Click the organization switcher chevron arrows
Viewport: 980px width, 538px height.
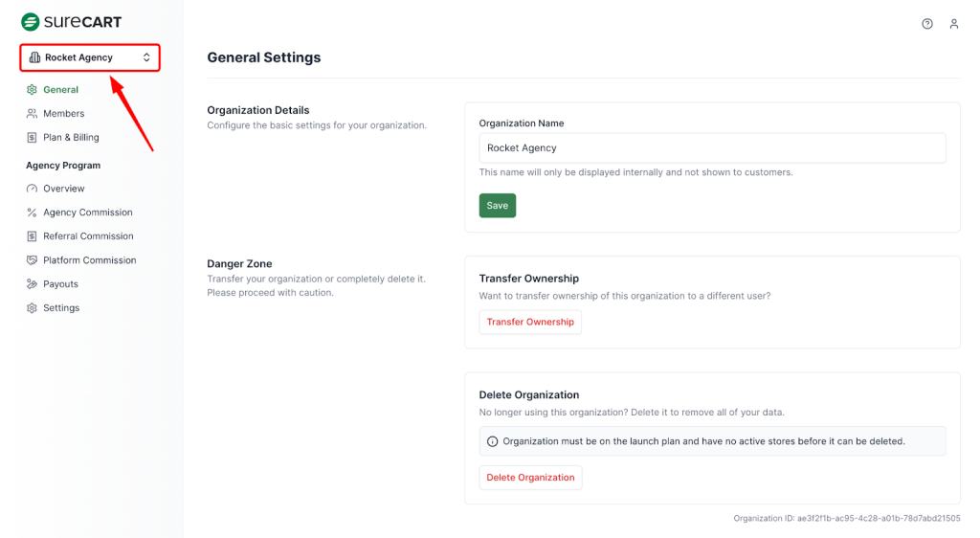146,57
